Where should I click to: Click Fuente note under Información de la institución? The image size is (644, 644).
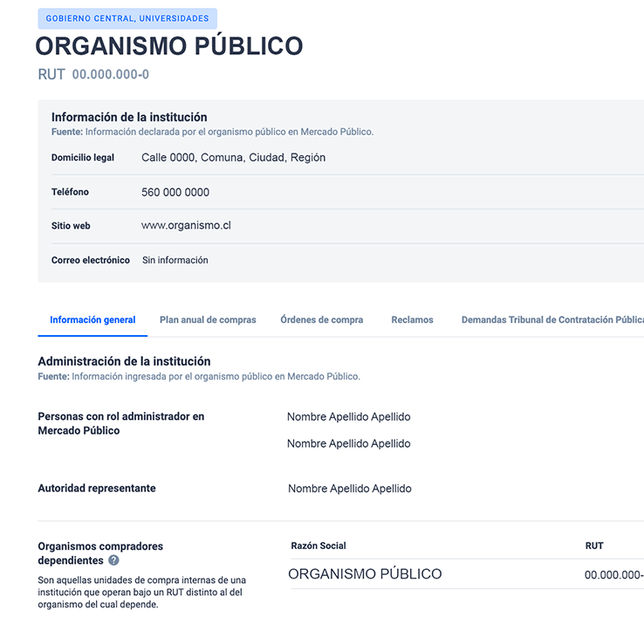pyautogui.click(x=212, y=132)
